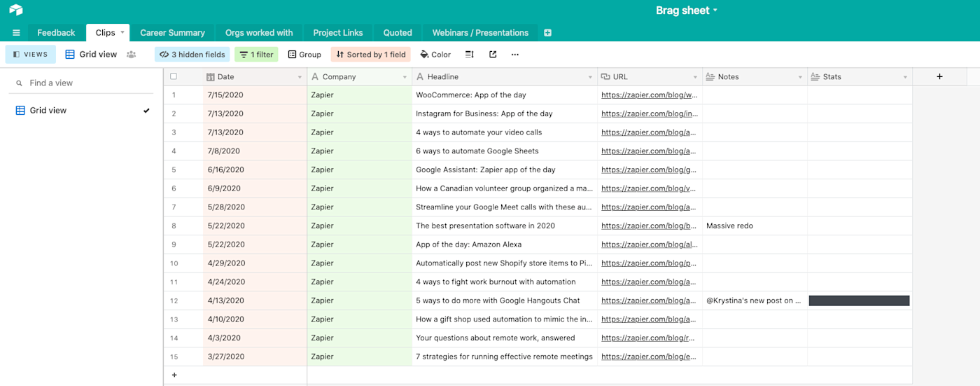Viewport: 980px width, 386px height.
Task: Open URL column header dropdown
Action: pyautogui.click(x=695, y=77)
